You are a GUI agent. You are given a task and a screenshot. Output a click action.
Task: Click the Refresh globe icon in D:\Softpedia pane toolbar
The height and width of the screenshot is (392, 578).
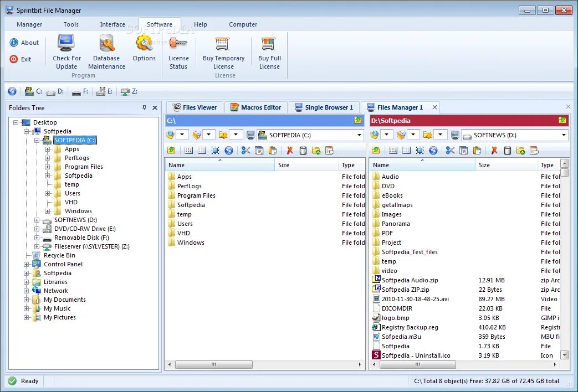pyautogui.click(x=433, y=150)
